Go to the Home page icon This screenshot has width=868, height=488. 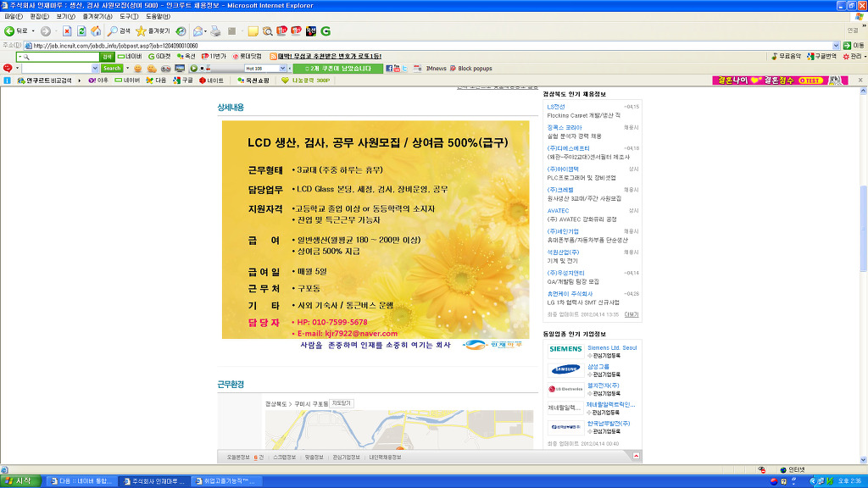96,31
